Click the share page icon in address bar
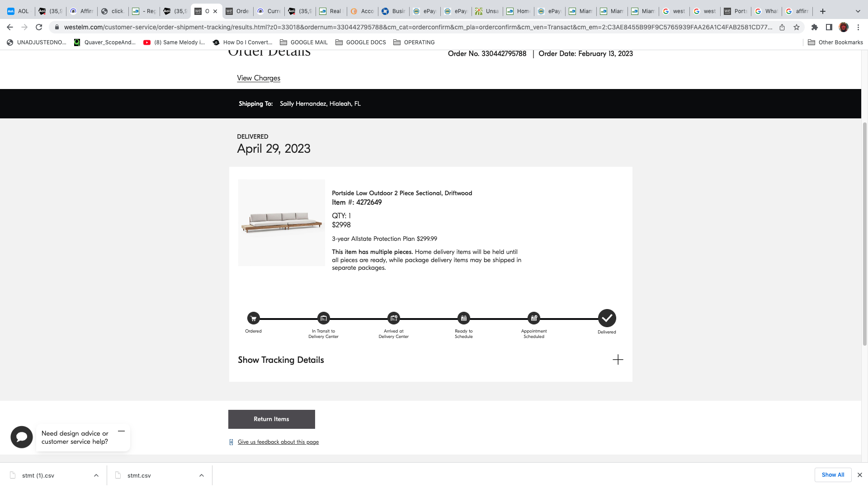The image size is (868, 488). [782, 27]
